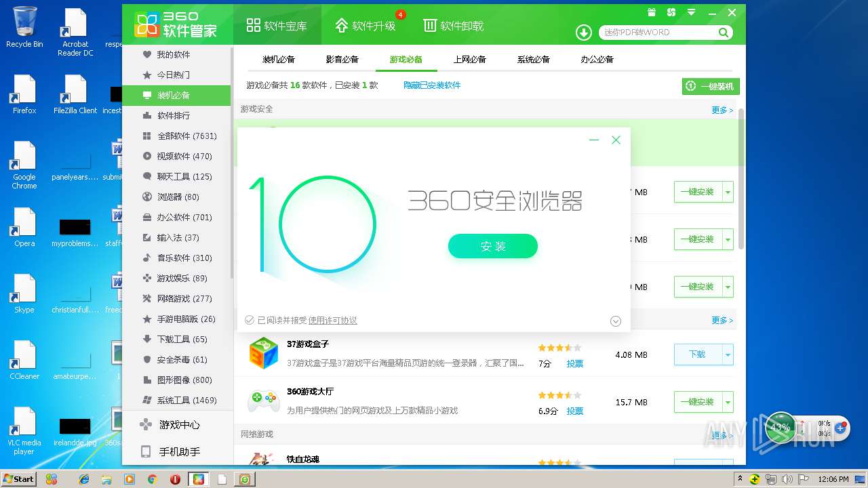Select 办公软件 (701) category
868x488 pixels.
point(176,217)
